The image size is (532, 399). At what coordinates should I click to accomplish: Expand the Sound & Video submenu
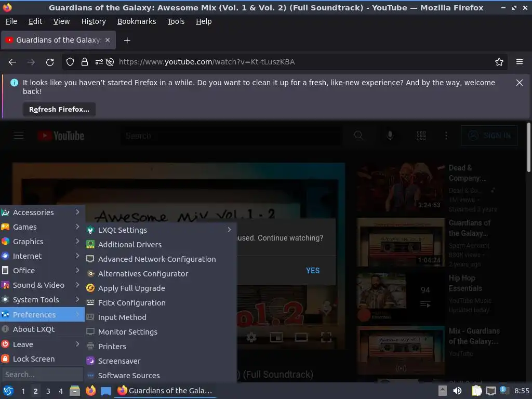(x=42, y=285)
